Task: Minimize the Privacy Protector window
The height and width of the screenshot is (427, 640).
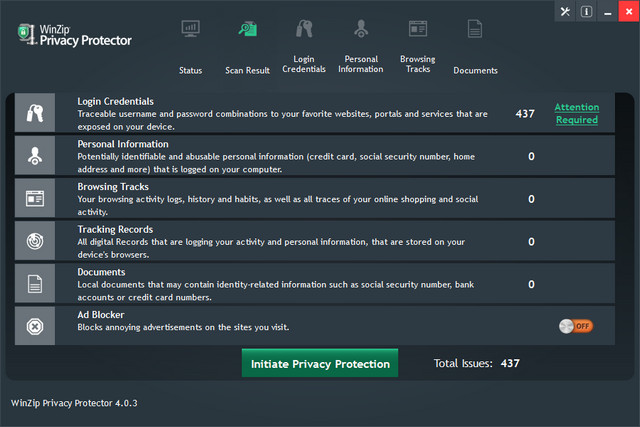Action: [608, 12]
